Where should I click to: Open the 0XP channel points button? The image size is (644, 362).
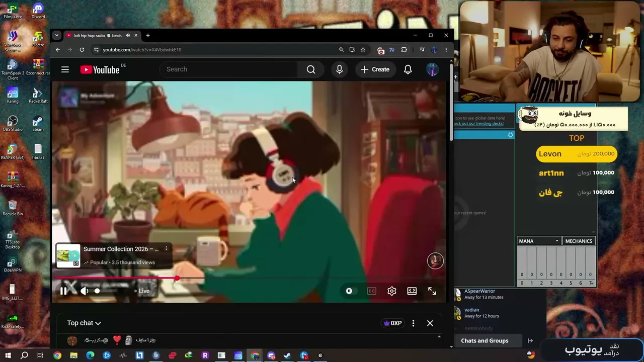[x=393, y=323]
